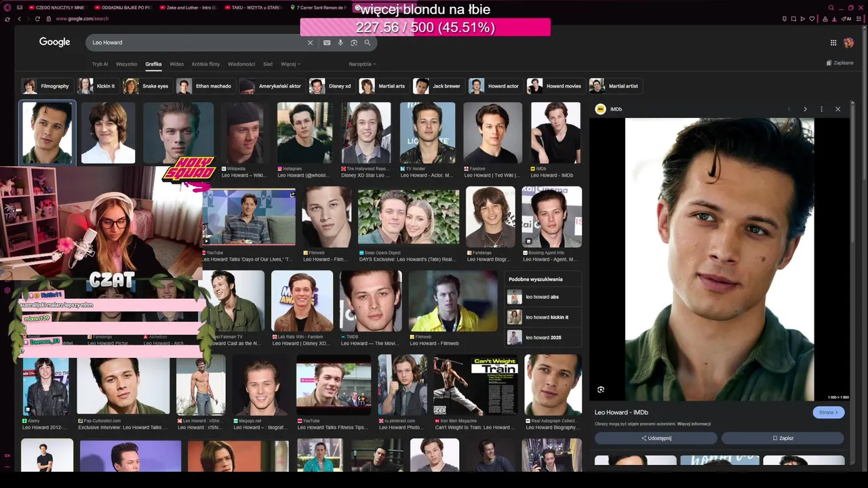The width and height of the screenshot is (868, 488).
Task: Click the heart bookmark icon in address bar
Action: pyautogui.click(x=812, y=19)
